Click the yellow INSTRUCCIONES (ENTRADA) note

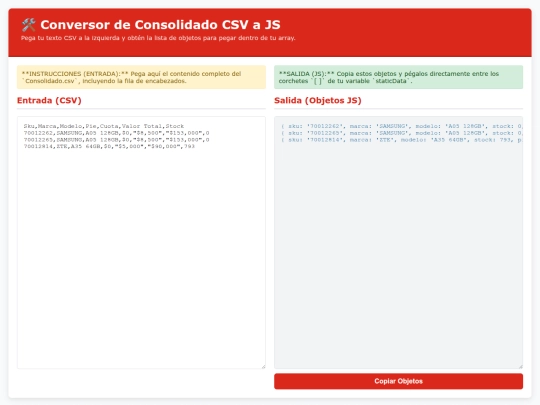coord(141,77)
